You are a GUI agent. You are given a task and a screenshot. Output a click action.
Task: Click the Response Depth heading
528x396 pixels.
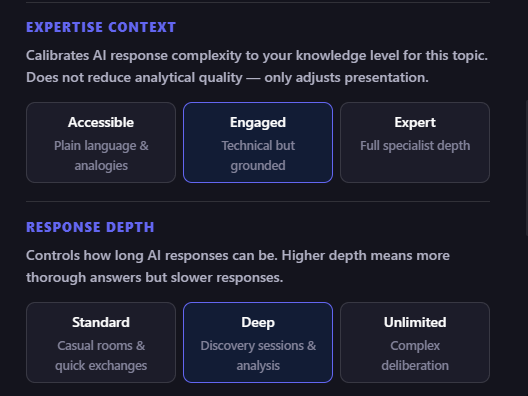coord(90,227)
